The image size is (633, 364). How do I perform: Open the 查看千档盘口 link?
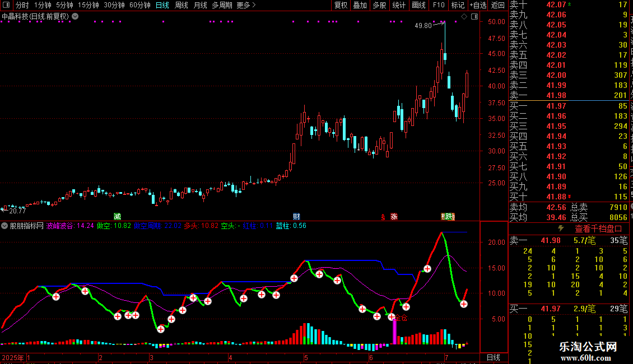[x=598, y=229]
